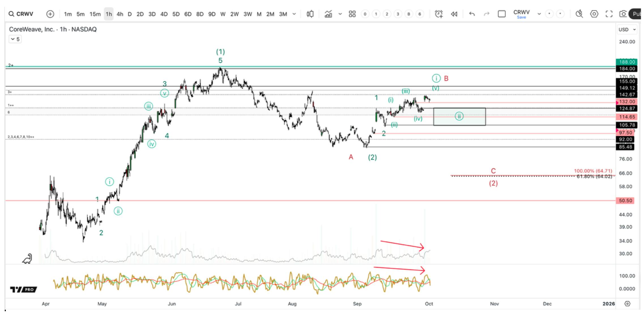Open the Indicators menu icon

tap(328, 14)
